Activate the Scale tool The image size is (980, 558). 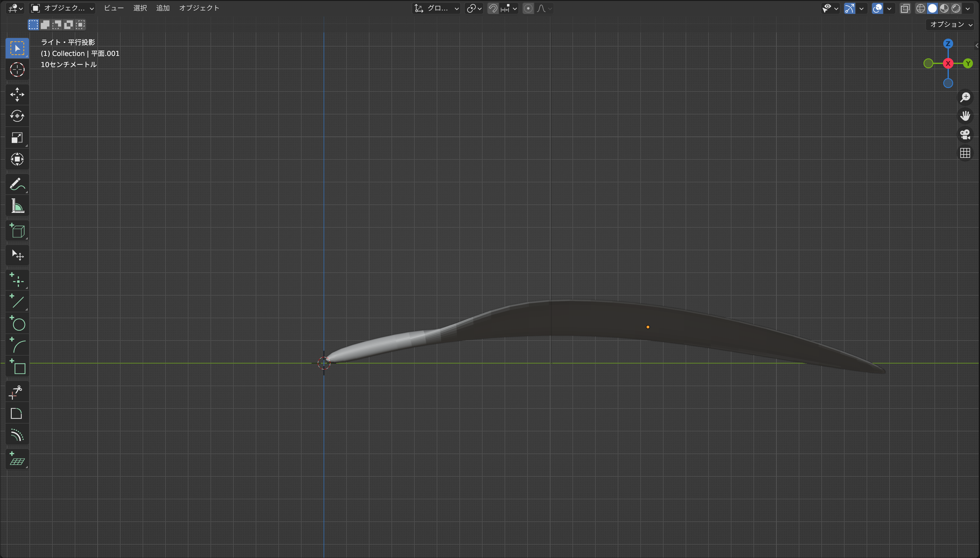pos(17,137)
